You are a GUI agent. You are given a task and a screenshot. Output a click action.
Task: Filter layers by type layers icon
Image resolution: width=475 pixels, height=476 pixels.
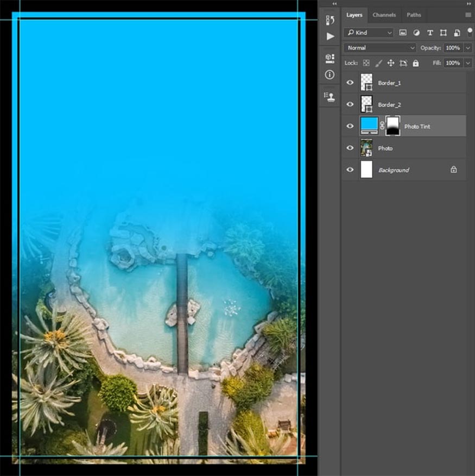click(x=430, y=33)
